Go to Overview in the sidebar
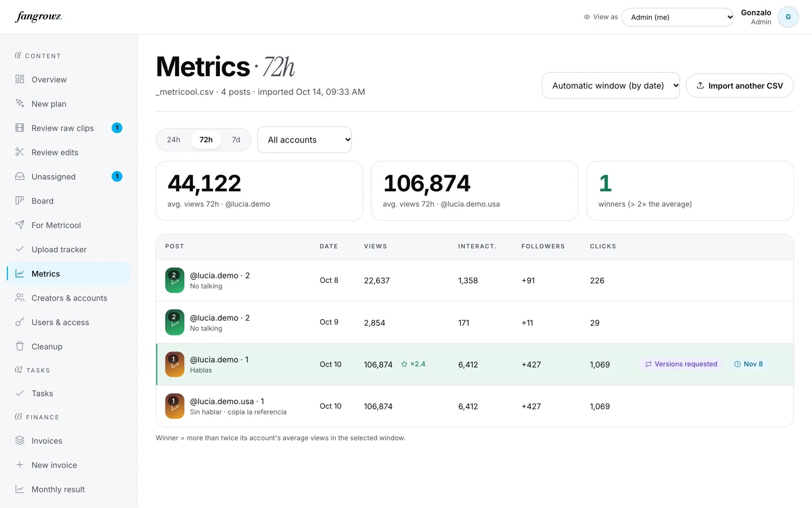812x508 pixels. (x=69, y=80)
